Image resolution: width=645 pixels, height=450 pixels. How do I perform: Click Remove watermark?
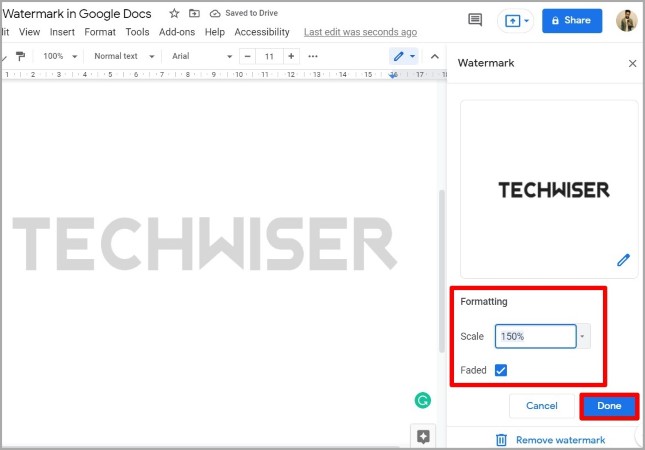550,440
